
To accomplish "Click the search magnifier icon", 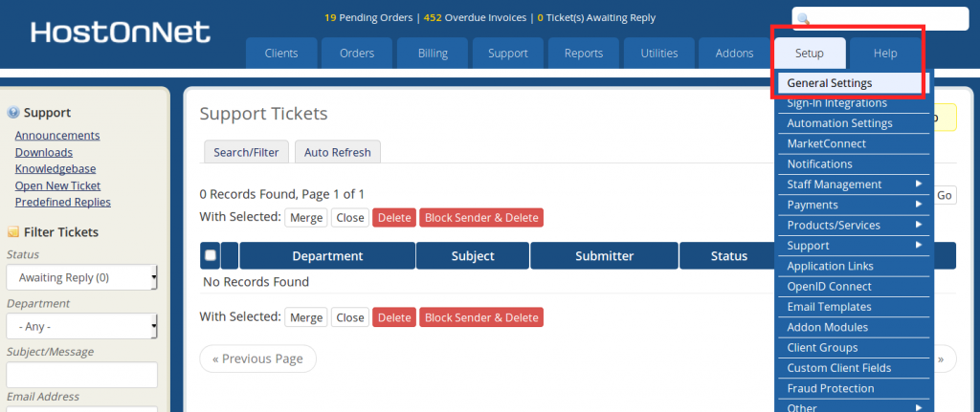I will coord(804,18).
